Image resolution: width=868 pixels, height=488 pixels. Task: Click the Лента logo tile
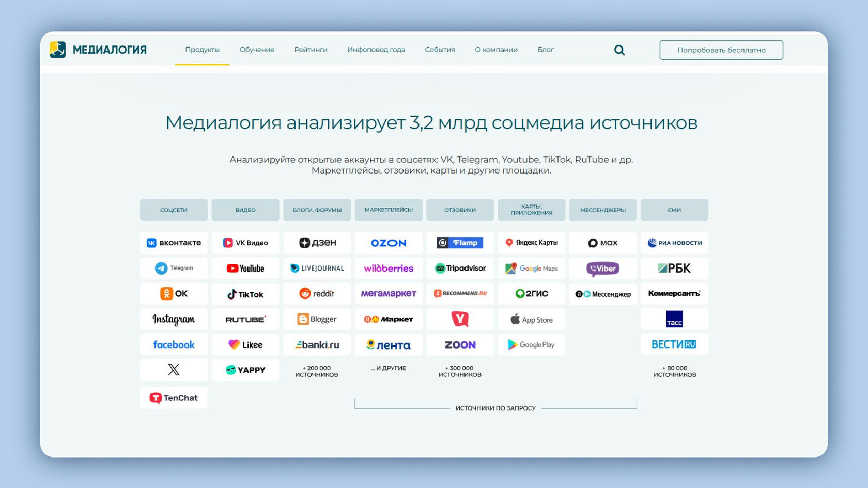coord(389,344)
